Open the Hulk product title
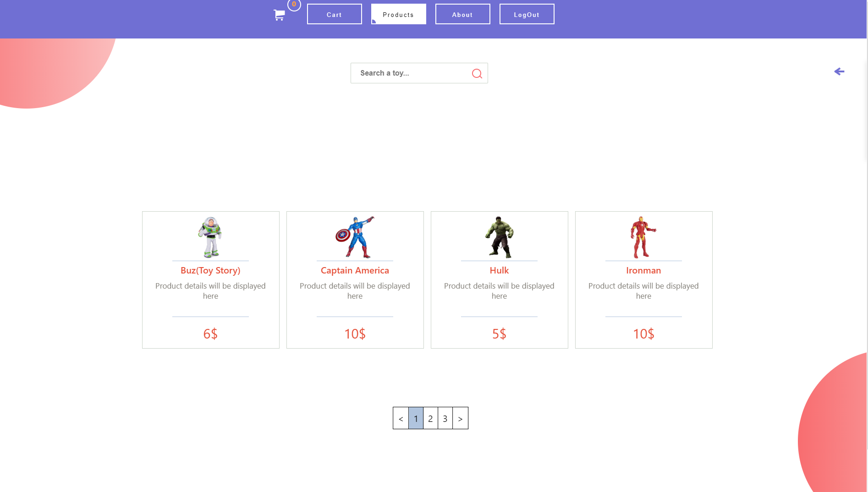 click(x=499, y=271)
